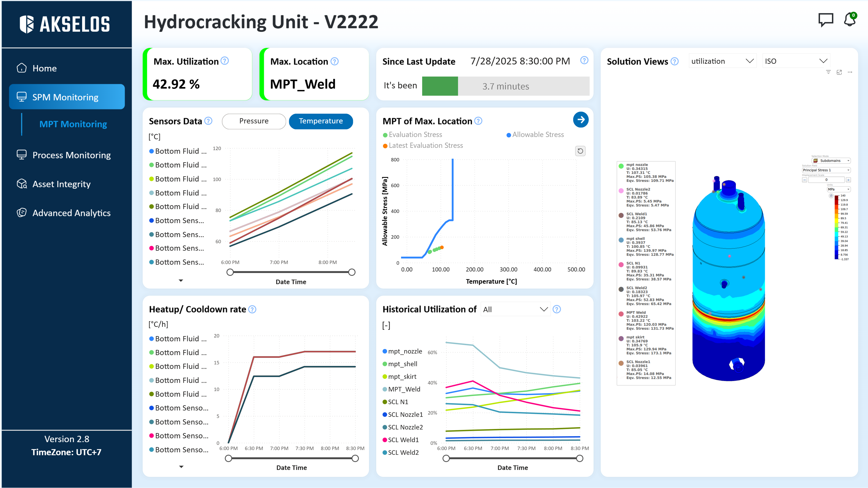Viewport: 868px width, 488px height.
Task: Open the utilization solution dropdown
Action: click(x=722, y=61)
